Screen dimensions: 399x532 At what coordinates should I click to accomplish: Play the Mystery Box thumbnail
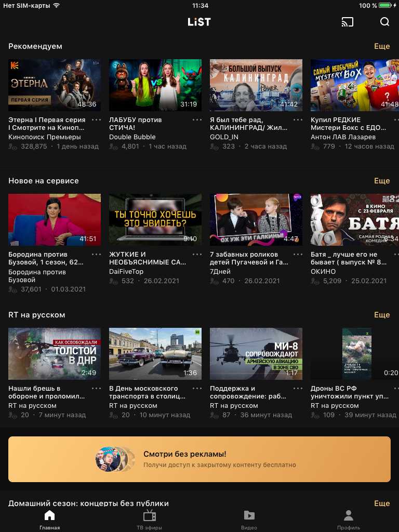click(x=355, y=85)
